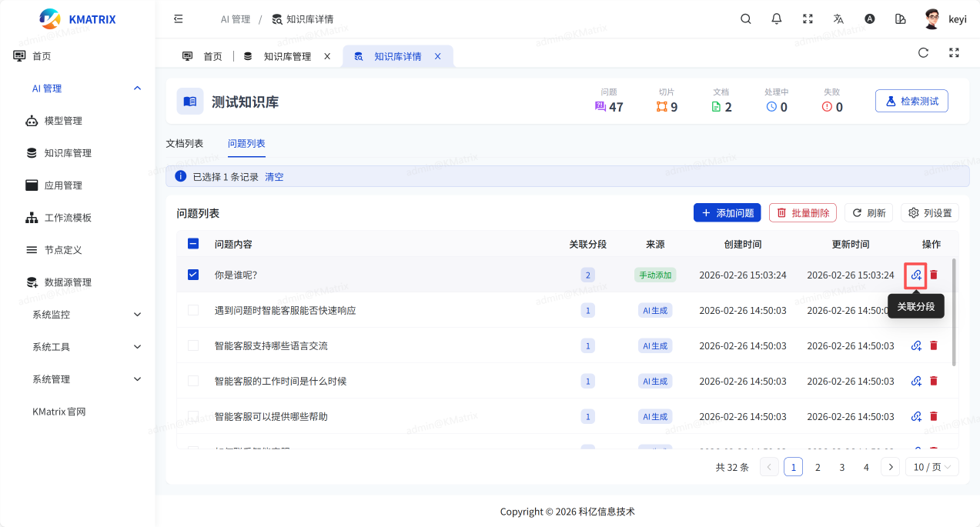This screenshot has width=980, height=527.
Task: Delete the '智能客服支持哪些语言交流' question row
Action: (934, 346)
